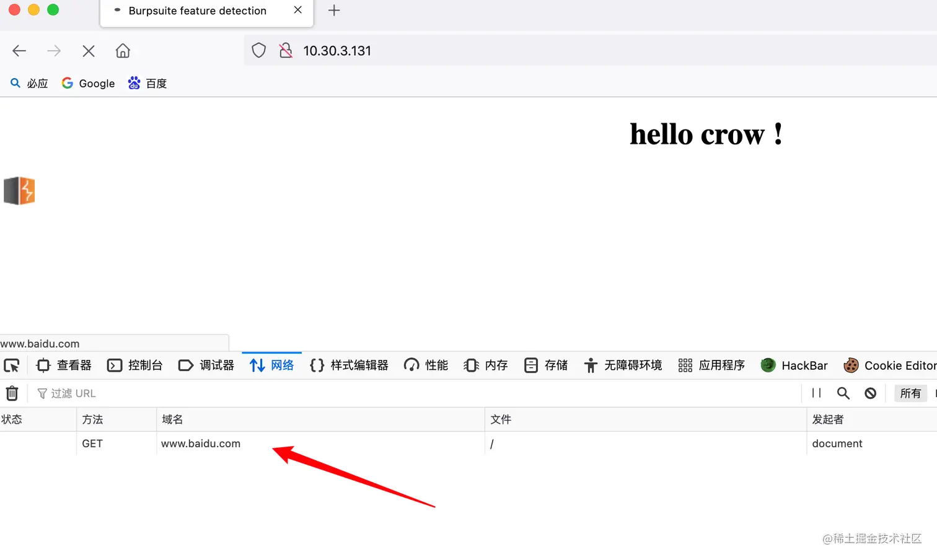The width and height of the screenshot is (937, 560).
Task: Switch to the 调试器 debugger tab
Action: [206, 365]
